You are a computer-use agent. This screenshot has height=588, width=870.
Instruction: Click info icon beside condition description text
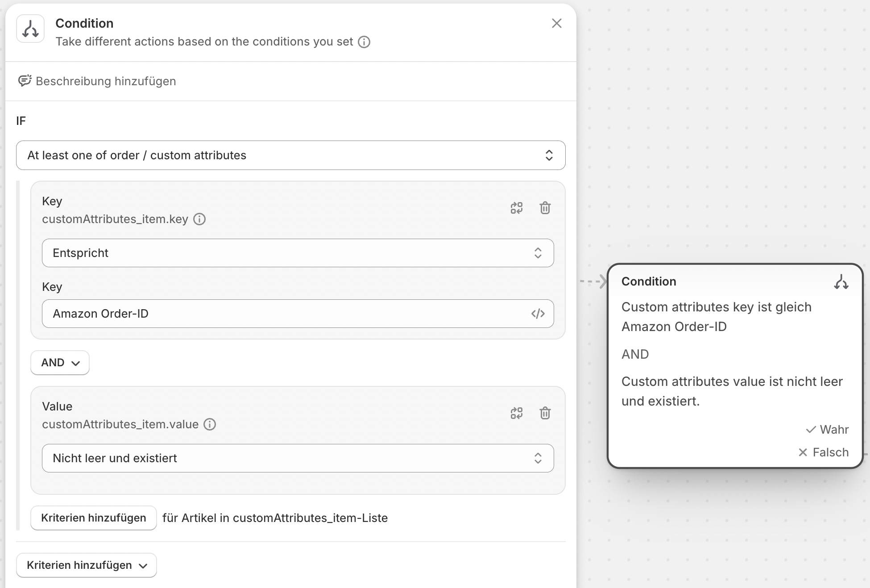coord(364,42)
